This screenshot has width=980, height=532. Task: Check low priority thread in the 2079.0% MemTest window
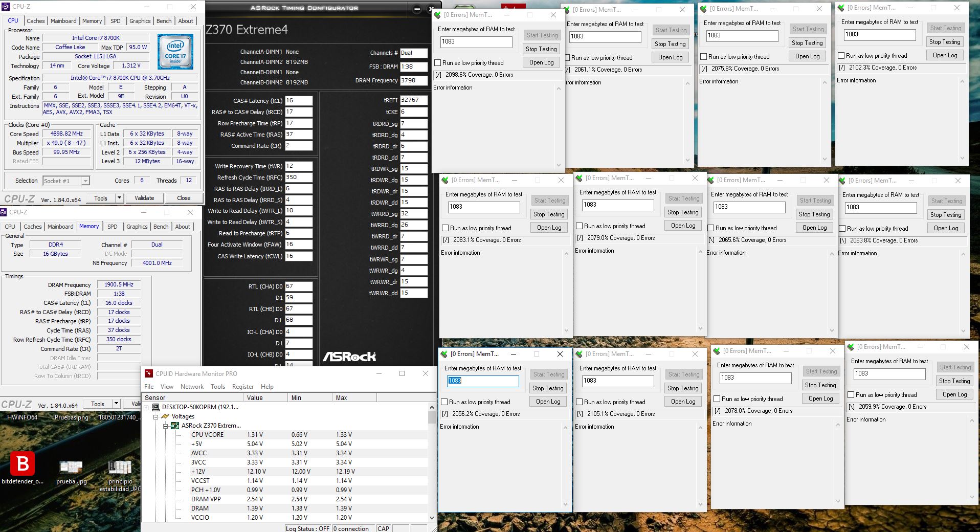click(x=580, y=226)
